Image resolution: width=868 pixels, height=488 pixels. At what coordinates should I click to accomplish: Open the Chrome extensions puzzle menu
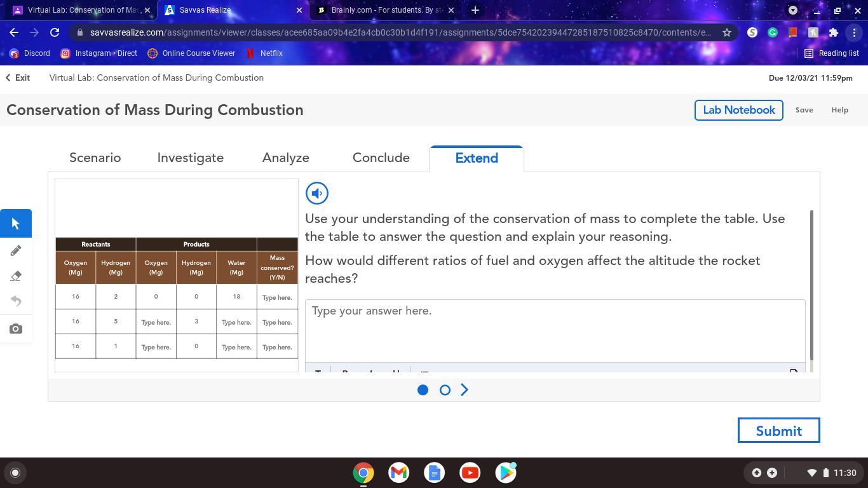pos(834,32)
